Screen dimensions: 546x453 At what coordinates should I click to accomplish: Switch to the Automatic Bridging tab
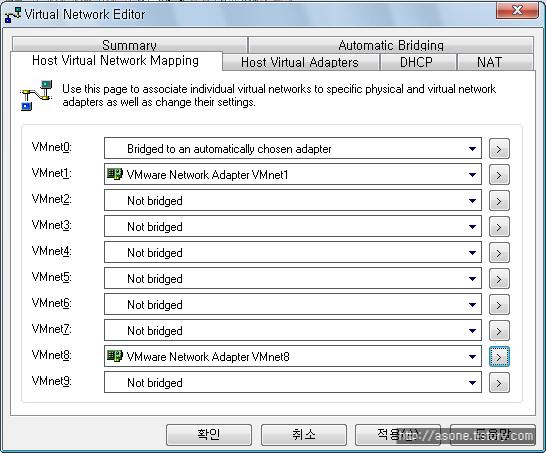(391, 45)
